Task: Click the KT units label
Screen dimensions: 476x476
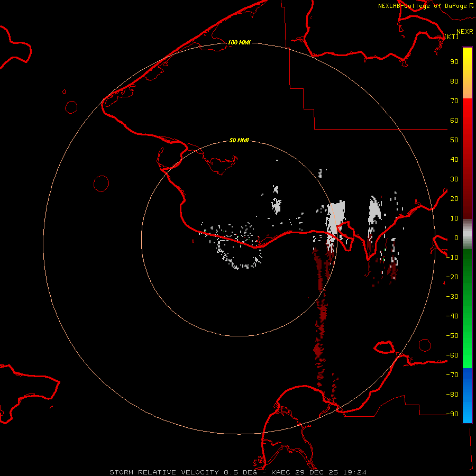Action: pos(452,36)
